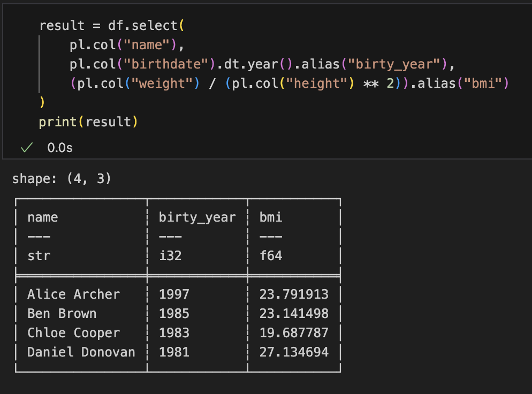The width and height of the screenshot is (532, 394).
Task: Click the "birthdate" string in the code
Action: pyautogui.click(x=169, y=64)
